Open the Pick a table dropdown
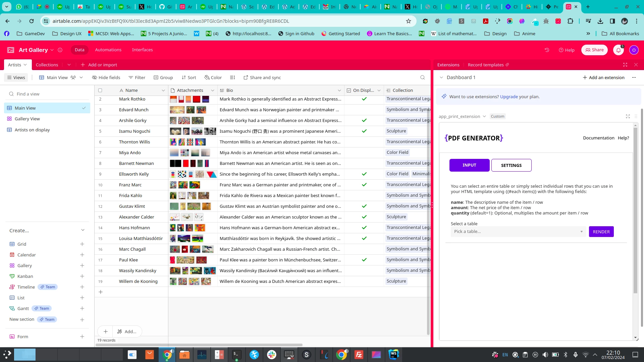Screen dimensions: 644x362 point(518,232)
